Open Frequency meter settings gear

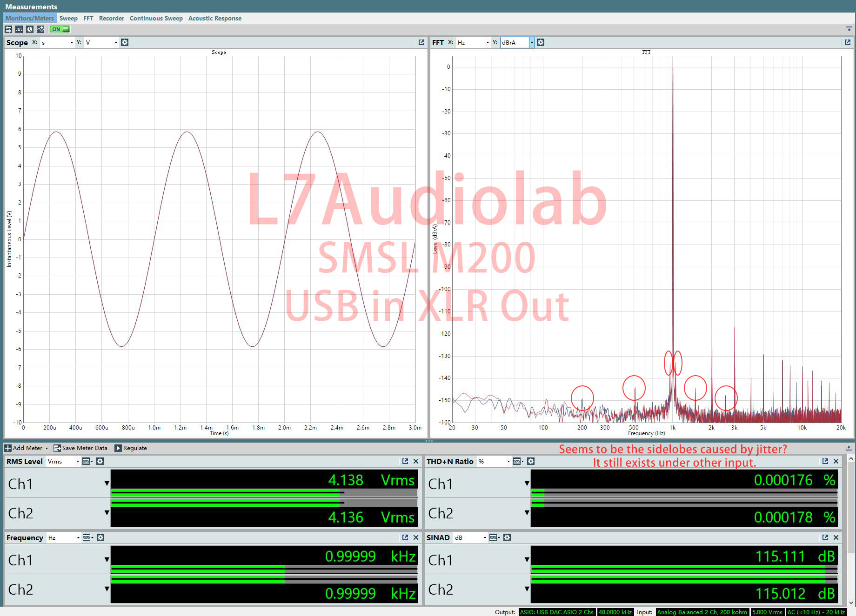tap(100, 537)
